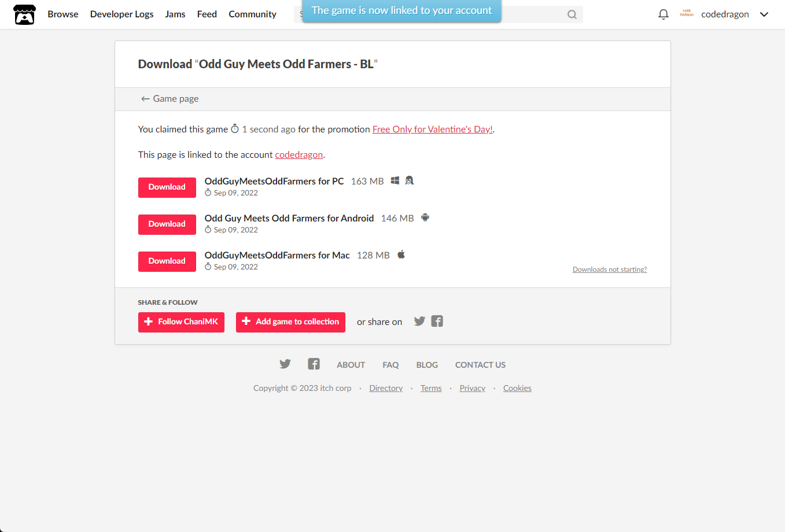This screenshot has height=532, width=785.
Task: Add game to collection
Action: (x=290, y=322)
